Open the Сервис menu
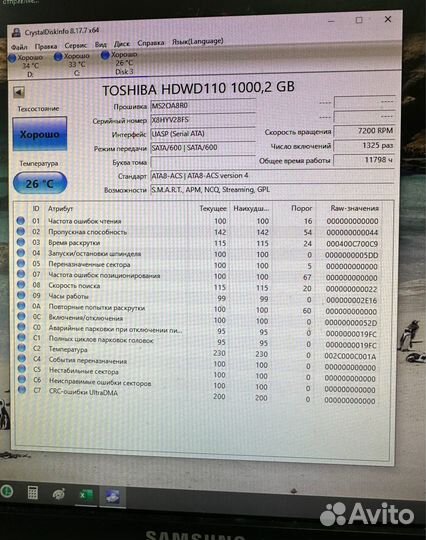Image resolution: width=426 pixels, height=540 pixels. pos(75,45)
